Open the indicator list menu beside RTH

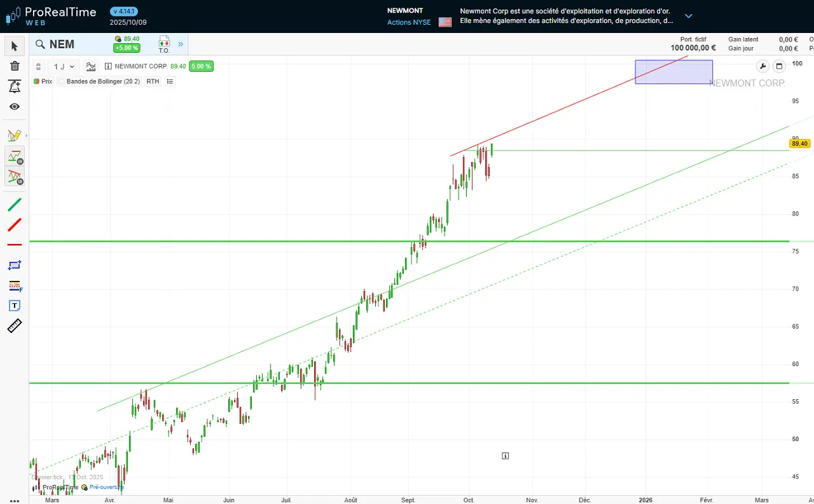(x=170, y=81)
